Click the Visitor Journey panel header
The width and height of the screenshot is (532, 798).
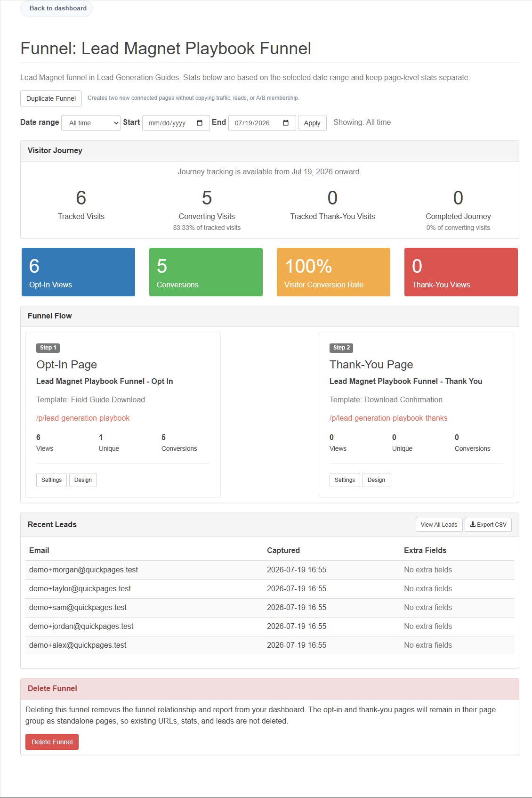(270, 151)
